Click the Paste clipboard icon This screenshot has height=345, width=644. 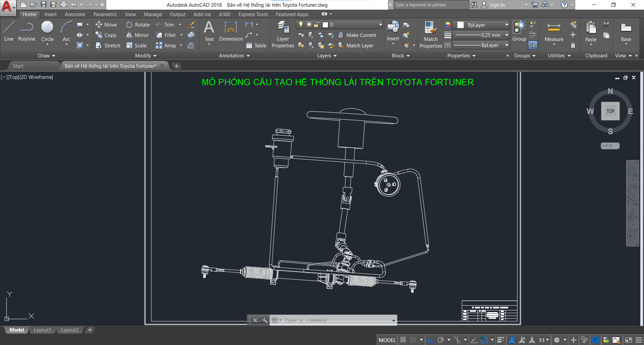(x=591, y=32)
